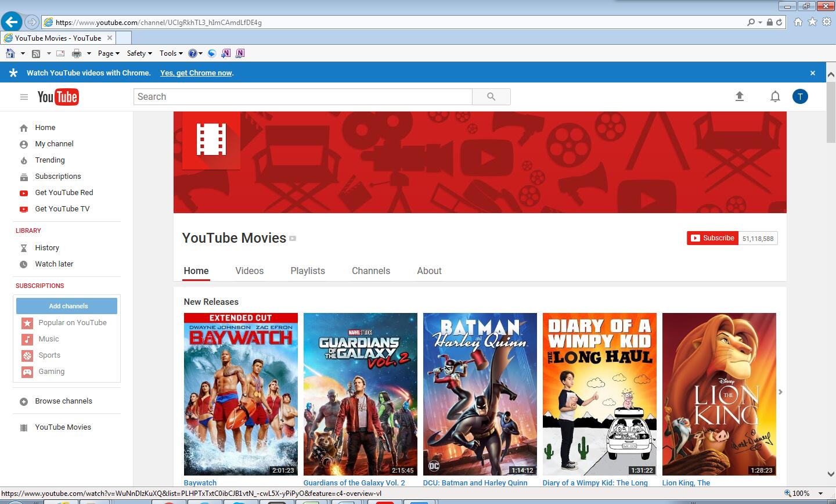The height and width of the screenshot is (504, 836).
Task: Open the YouTube hamburger guide menu
Action: (x=24, y=97)
